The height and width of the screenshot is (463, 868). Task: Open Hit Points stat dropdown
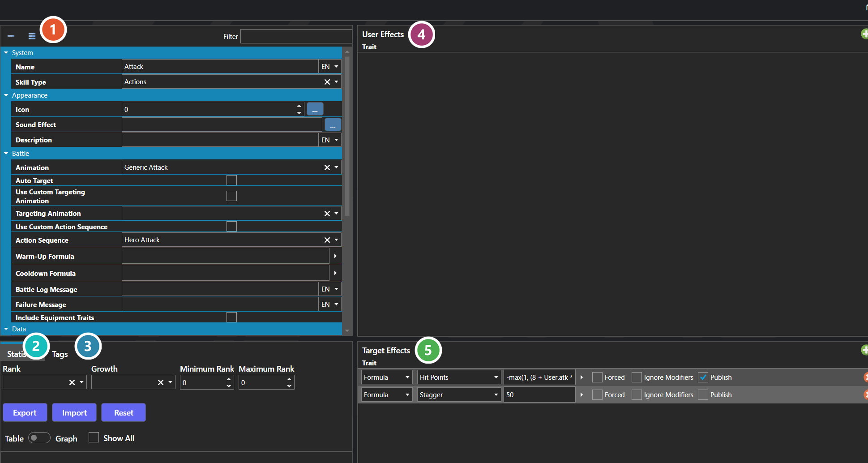point(459,377)
